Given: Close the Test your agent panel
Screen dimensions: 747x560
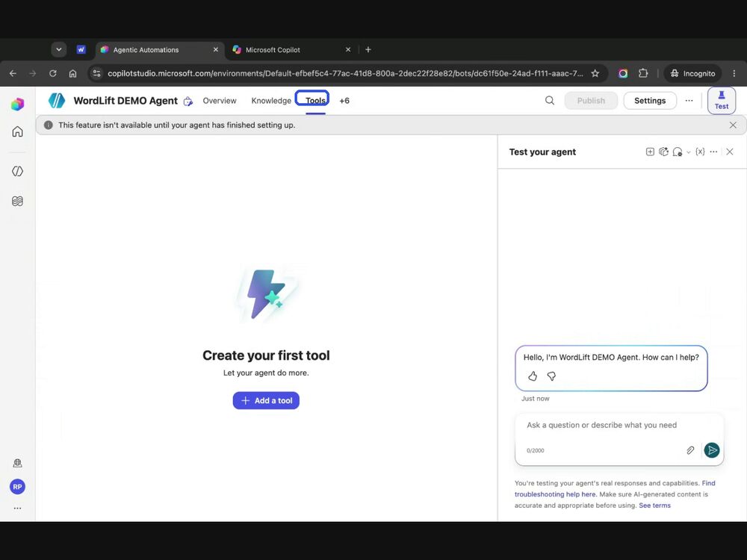Looking at the screenshot, I should [x=730, y=152].
